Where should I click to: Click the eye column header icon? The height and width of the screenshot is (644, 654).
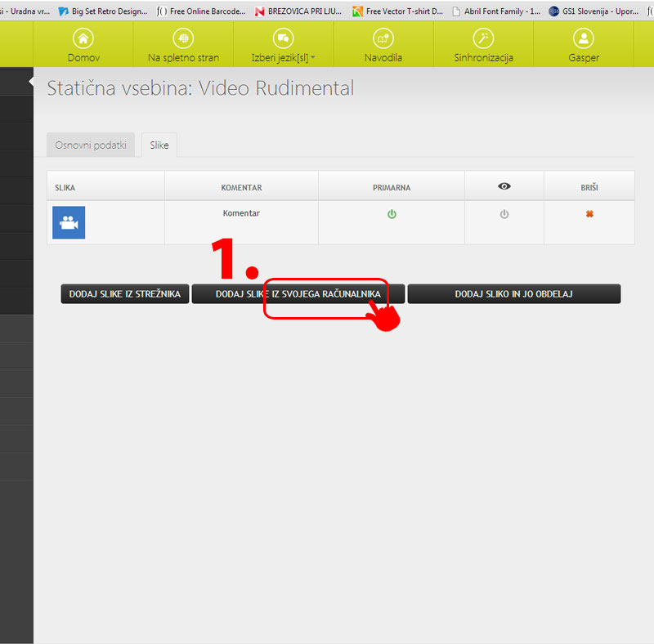(504, 186)
